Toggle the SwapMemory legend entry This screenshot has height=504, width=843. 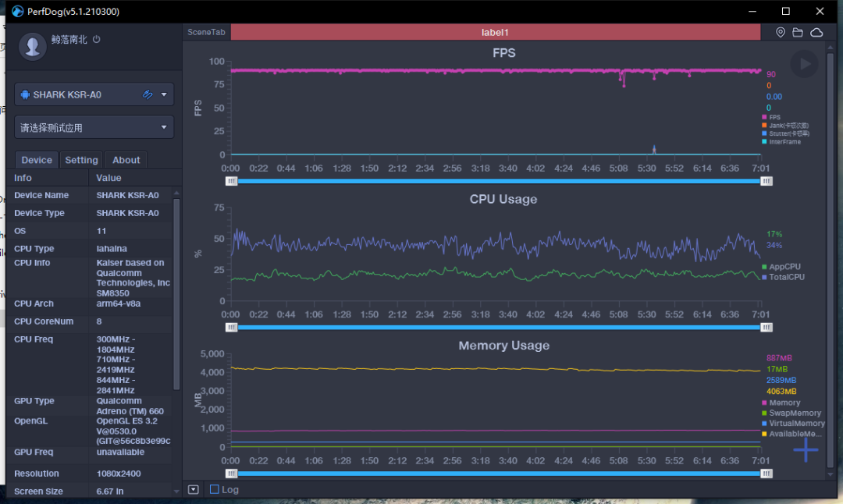point(791,413)
